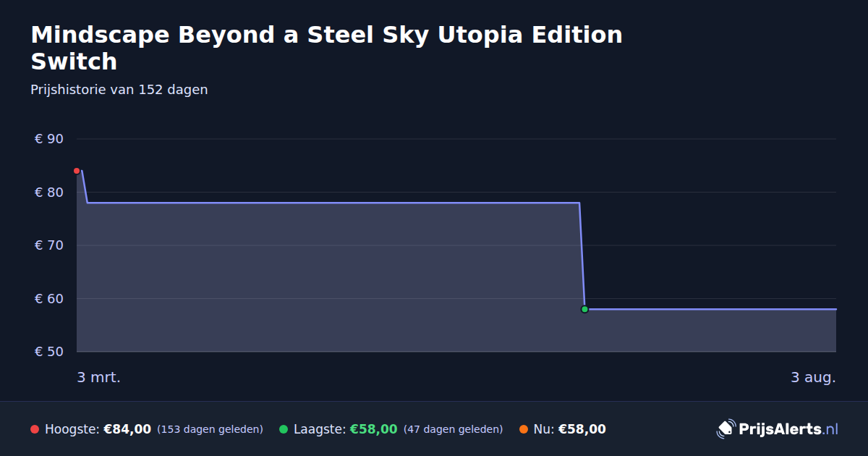Click the 3 aug. end date label

click(813, 377)
